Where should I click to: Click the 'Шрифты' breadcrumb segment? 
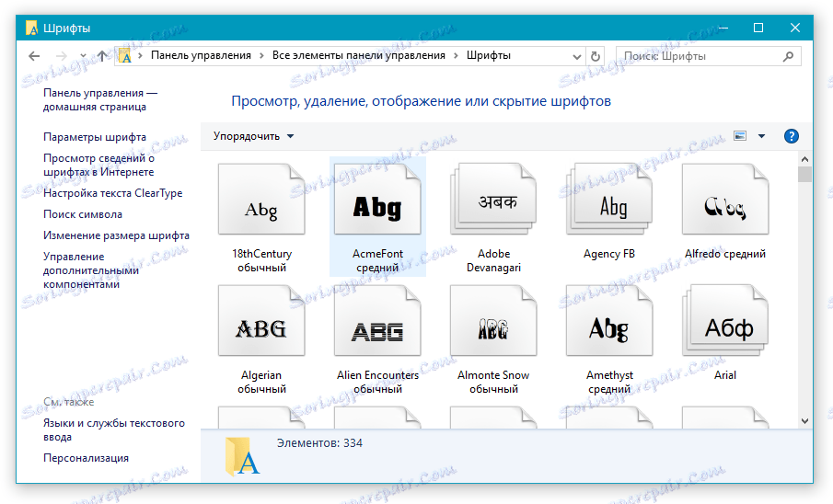point(488,55)
